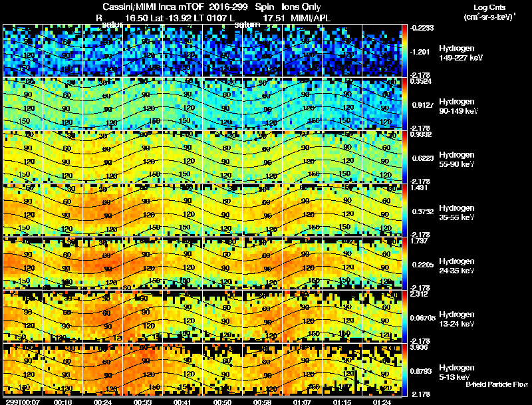Click the color scale bar beside 24-35 keV panel
This screenshot has height=405, width=532.
[404, 263]
